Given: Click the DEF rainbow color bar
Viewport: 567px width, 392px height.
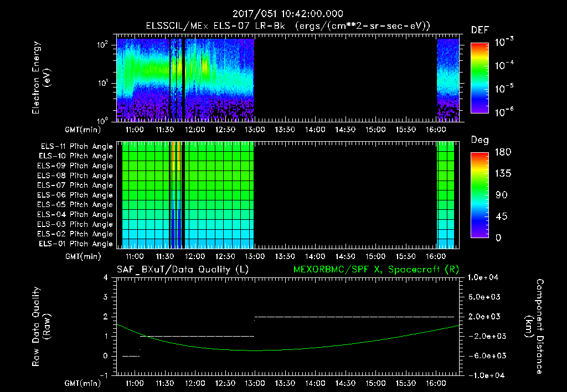Looking at the screenshot, I should [480, 78].
